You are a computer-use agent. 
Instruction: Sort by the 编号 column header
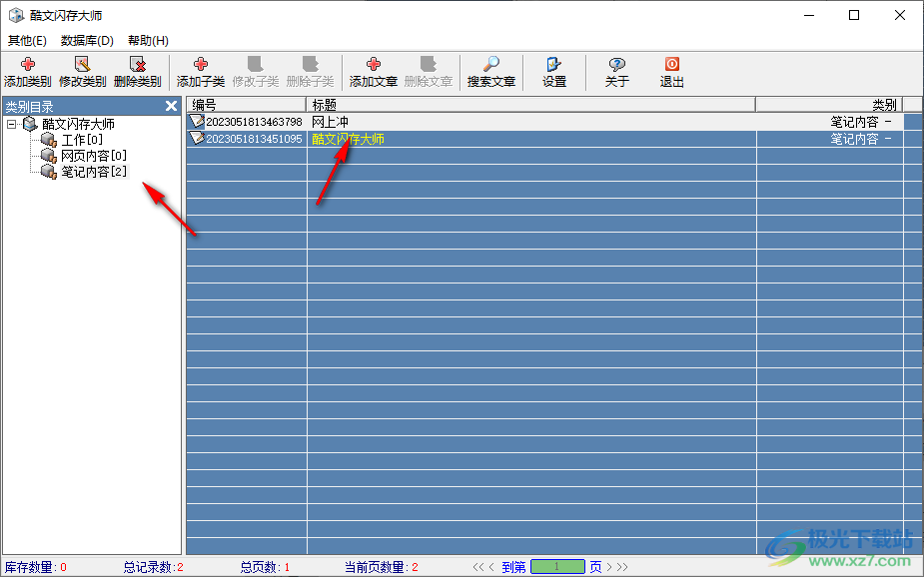click(x=247, y=105)
